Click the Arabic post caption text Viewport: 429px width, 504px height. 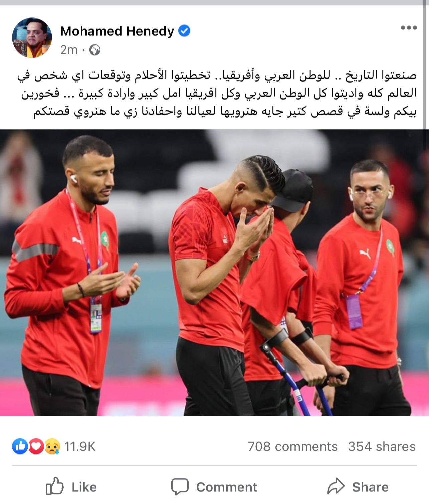tap(217, 94)
